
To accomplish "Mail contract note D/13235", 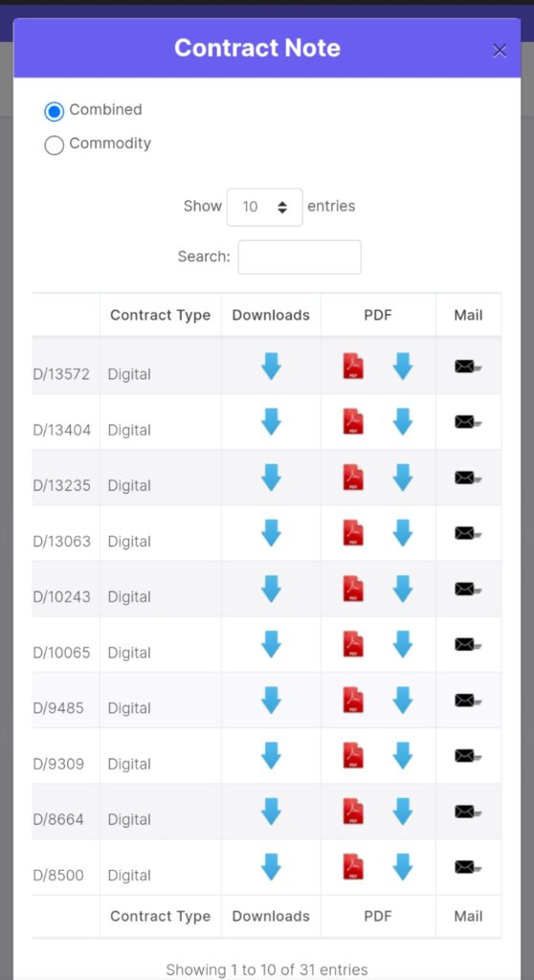I will pos(468,479).
